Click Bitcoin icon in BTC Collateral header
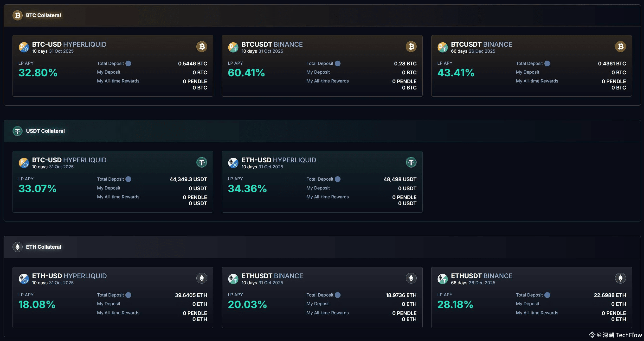The width and height of the screenshot is (644, 341). tap(18, 15)
